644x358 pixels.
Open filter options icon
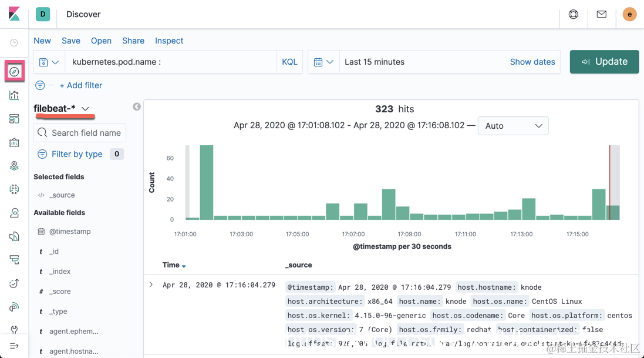[x=40, y=85]
